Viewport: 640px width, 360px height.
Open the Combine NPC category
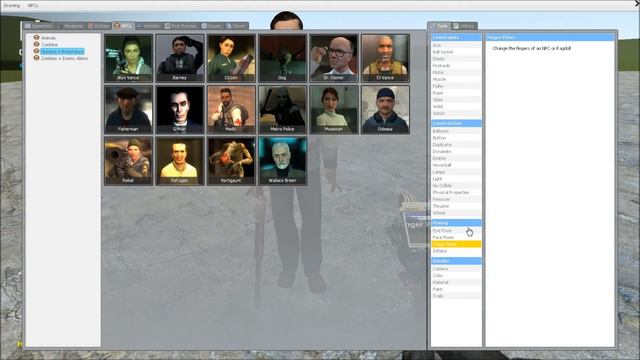49,44
